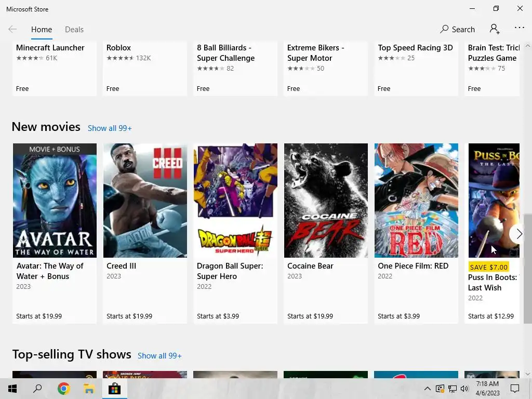Click Microsoft Store taskbar icon
Image resolution: width=532 pixels, height=399 pixels.
[114, 389]
